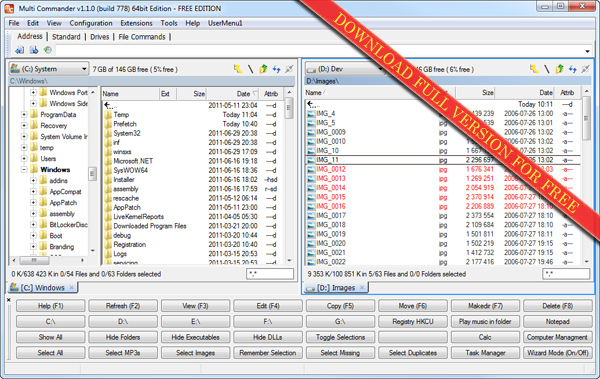This screenshot has width=600, height=379.
Task: Select IMG_11 image file
Action: pyautogui.click(x=327, y=160)
